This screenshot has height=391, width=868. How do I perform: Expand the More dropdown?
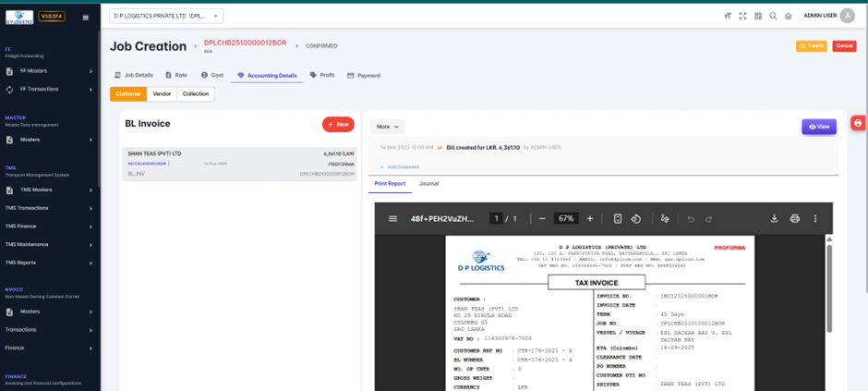click(387, 127)
